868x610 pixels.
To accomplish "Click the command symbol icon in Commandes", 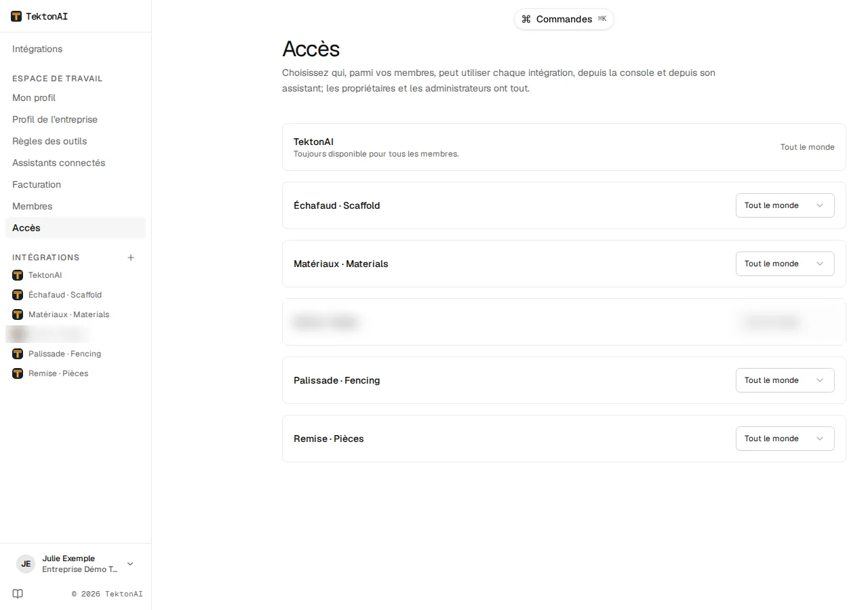I will [526, 19].
